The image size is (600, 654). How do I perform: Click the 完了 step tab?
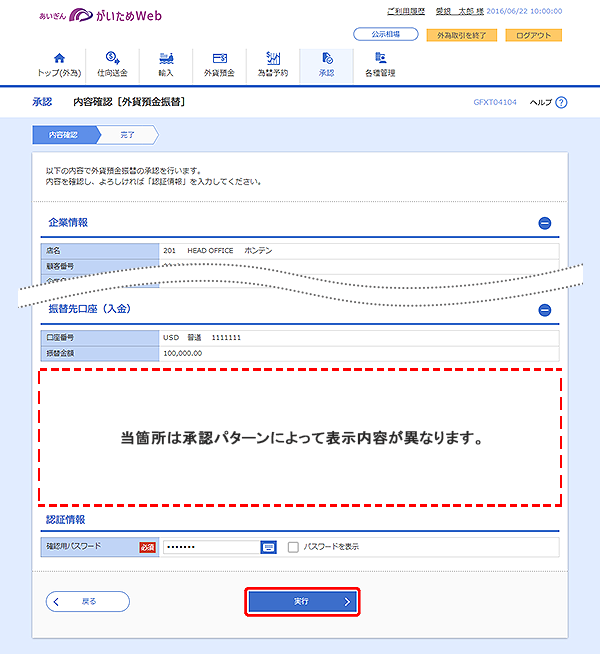tap(127, 135)
